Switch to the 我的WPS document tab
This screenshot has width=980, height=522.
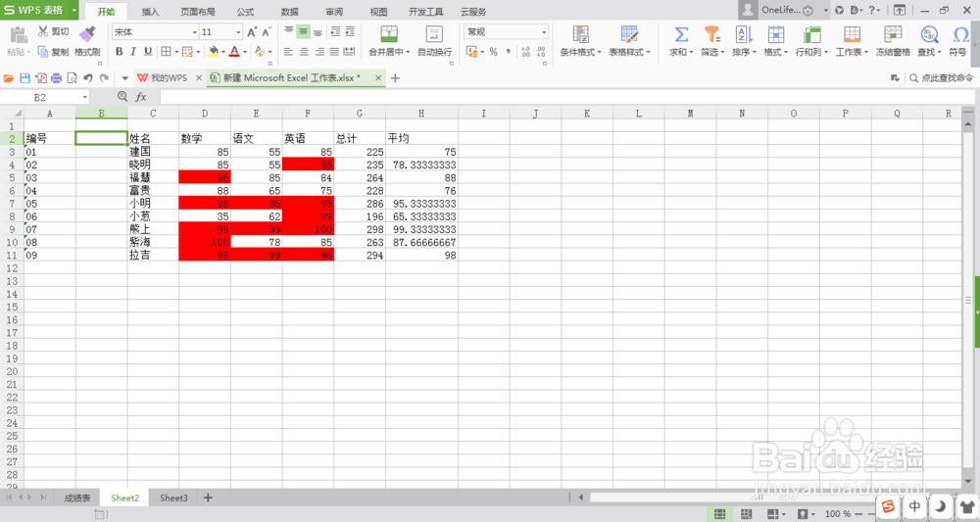coord(163,78)
